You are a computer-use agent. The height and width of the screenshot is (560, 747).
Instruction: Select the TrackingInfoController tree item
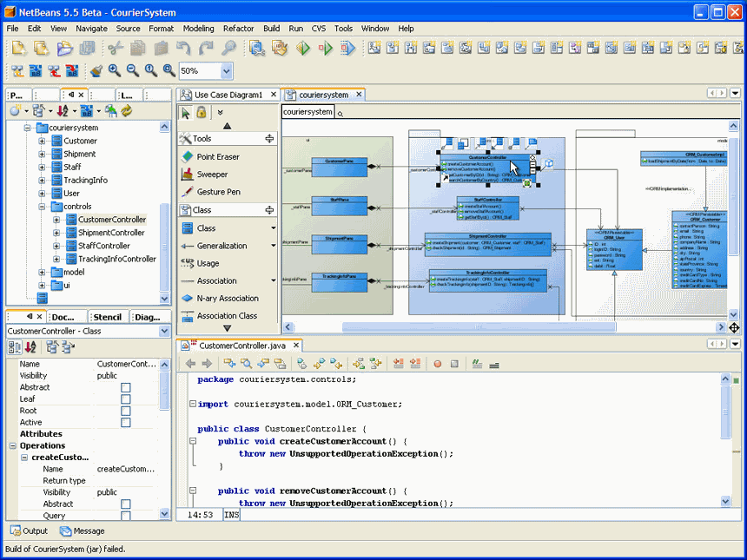click(116, 259)
